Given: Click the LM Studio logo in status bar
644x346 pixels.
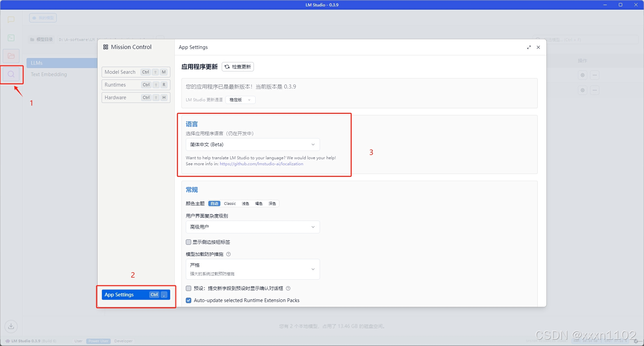Looking at the screenshot, I should 7,341.
